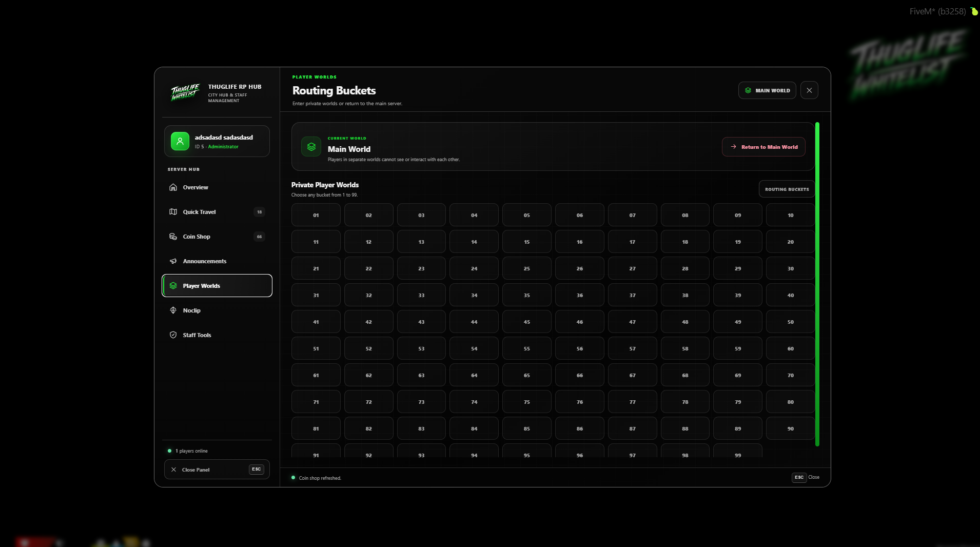Viewport: 980px width, 547px height.
Task: Click the Quick Travel count badge 18
Action: click(x=260, y=212)
